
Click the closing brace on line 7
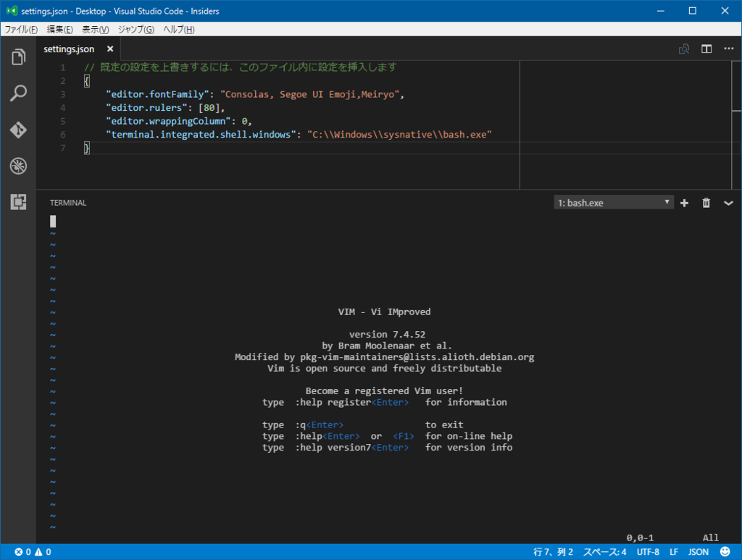point(87,148)
